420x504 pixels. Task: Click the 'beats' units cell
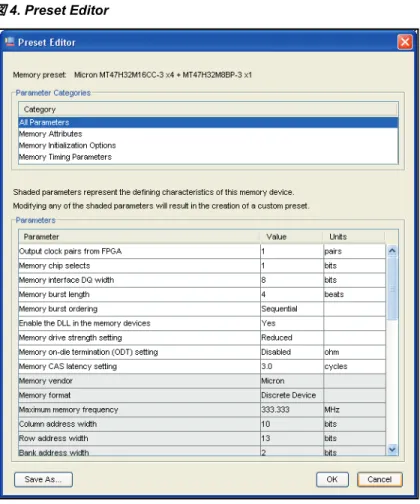(355, 294)
